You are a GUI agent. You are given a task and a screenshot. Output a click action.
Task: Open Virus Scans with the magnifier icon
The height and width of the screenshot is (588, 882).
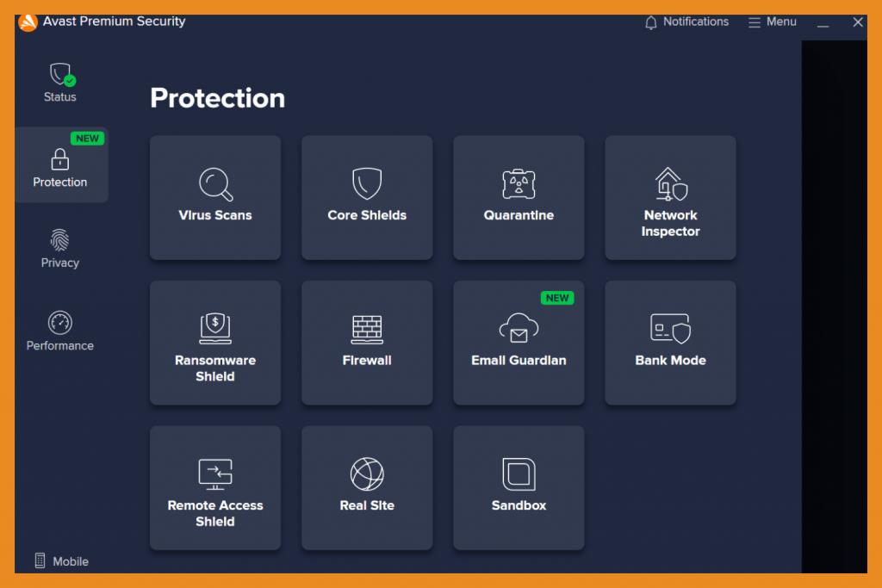tap(214, 184)
